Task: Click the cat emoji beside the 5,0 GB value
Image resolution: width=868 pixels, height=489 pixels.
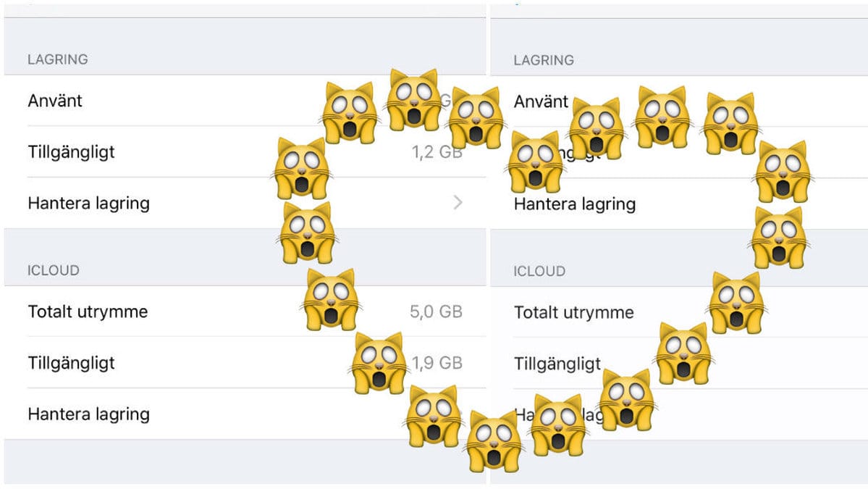Action: tap(331, 301)
